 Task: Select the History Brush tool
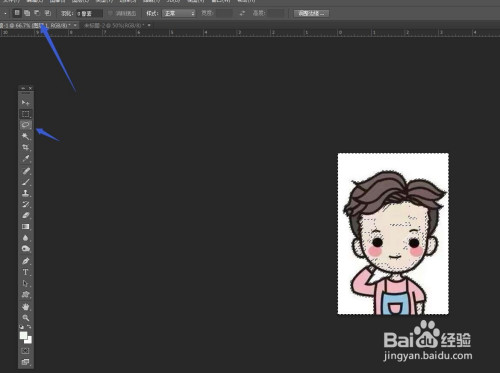pyautogui.click(x=25, y=204)
